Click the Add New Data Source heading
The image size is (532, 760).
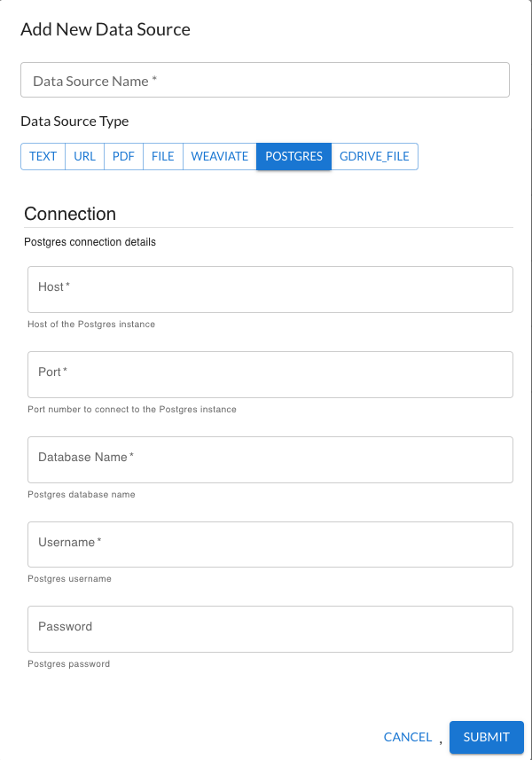coord(105,29)
